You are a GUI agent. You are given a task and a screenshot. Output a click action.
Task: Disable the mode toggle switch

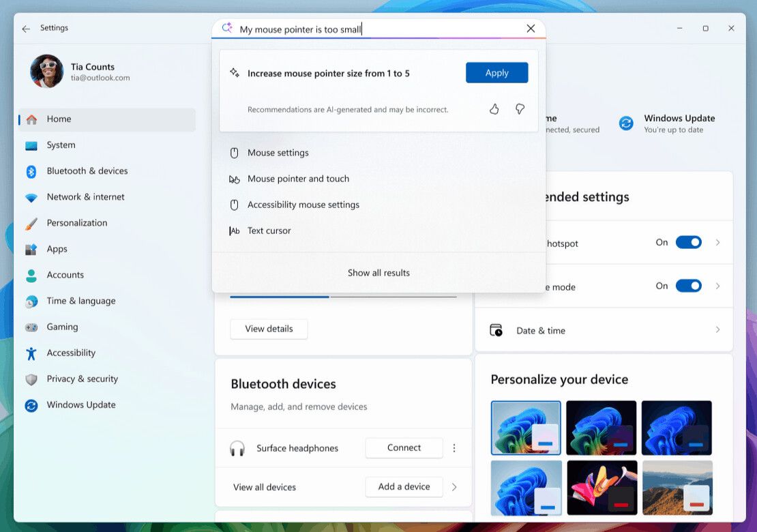(x=688, y=286)
